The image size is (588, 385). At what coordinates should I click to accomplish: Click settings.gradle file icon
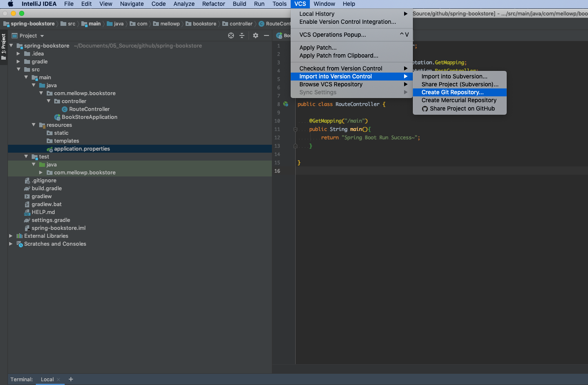coord(27,220)
